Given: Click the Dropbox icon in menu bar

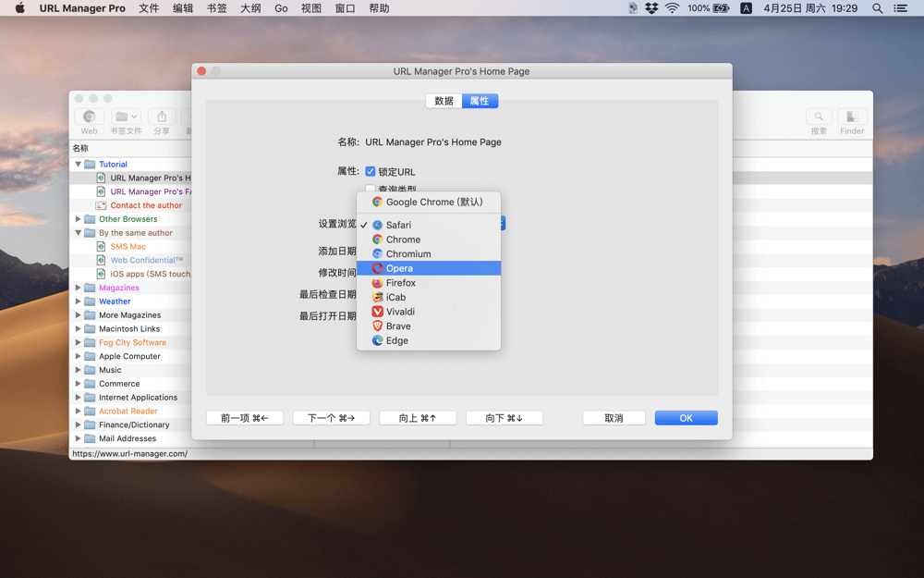Looking at the screenshot, I should [x=651, y=8].
